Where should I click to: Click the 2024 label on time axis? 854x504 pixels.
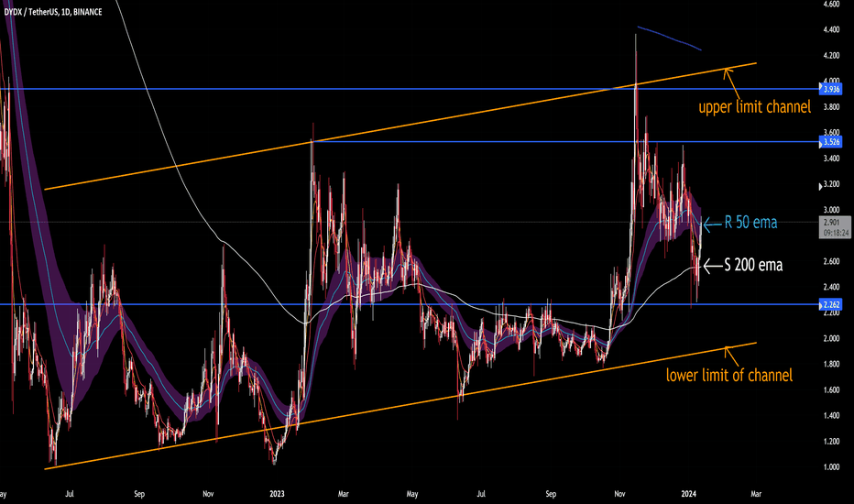[688, 494]
